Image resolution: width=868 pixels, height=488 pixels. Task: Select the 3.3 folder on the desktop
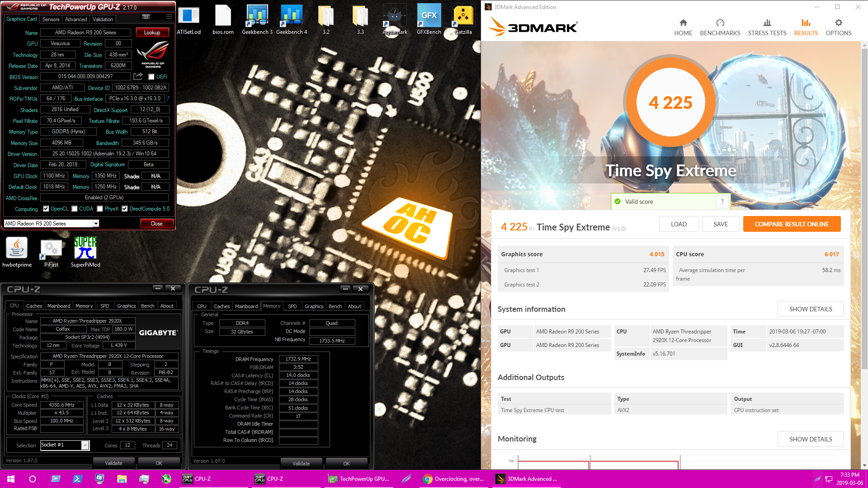[x=360, y=20]
